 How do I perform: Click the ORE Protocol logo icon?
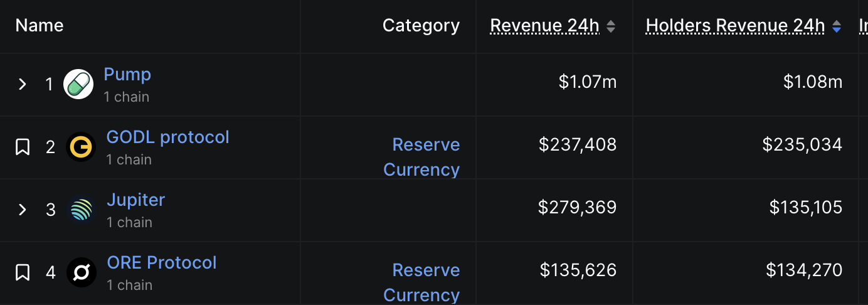(x=82, y=273)
